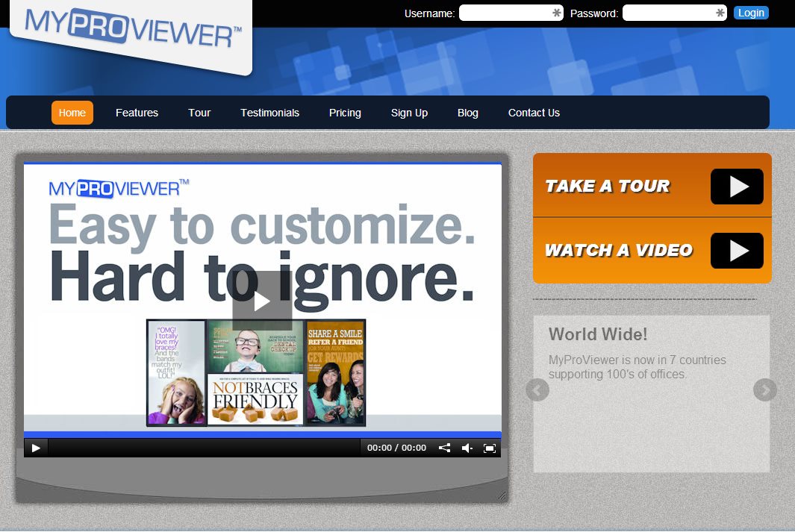
Task: Open the Contact Us page
Action: 534,113
